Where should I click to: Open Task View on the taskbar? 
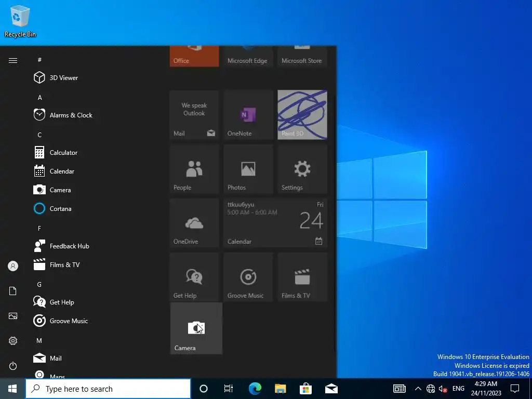pos(229,389)
